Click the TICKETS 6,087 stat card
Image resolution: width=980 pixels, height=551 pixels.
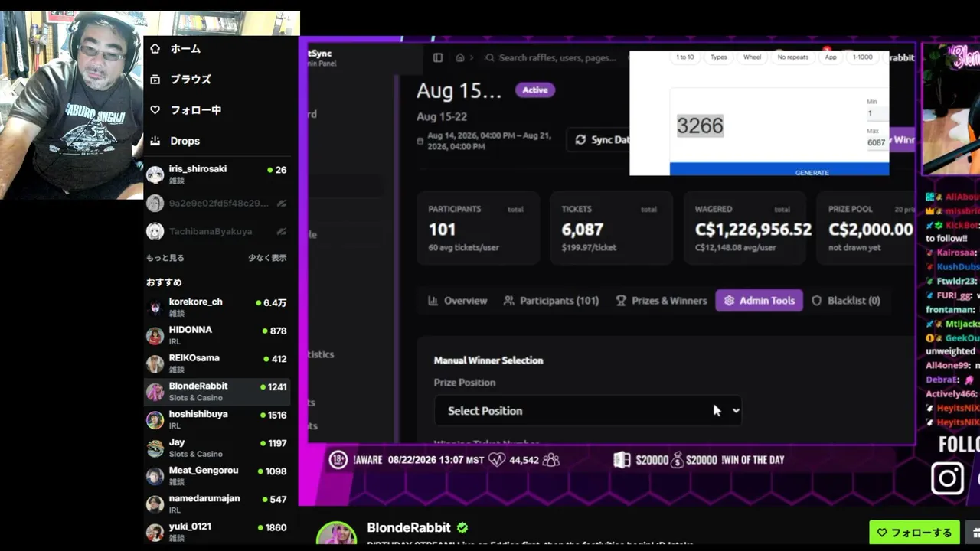[x=611, y=228]
